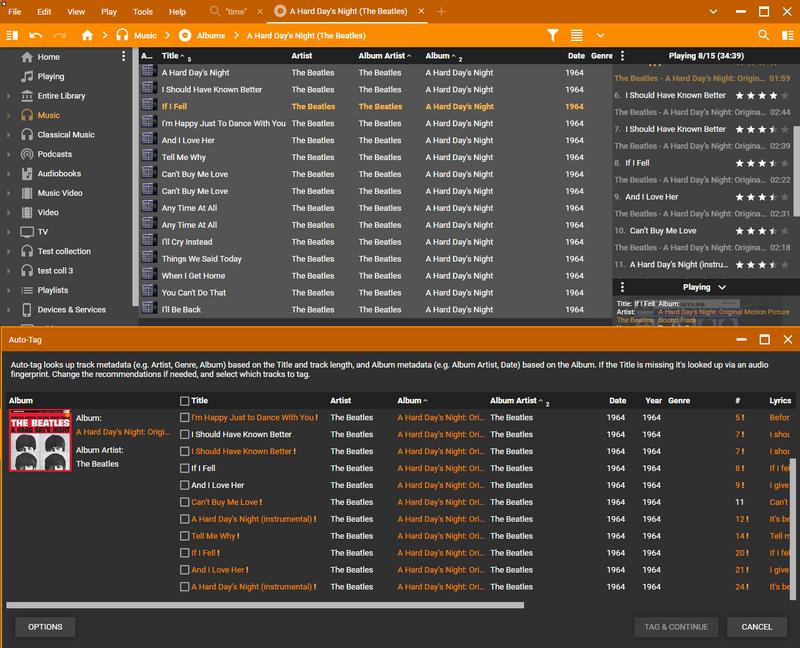The height and width of the screenshot is (648, 800).
Task: Toggle the select-all checkbox beside the Title header
Action: [x=184, y=401]
